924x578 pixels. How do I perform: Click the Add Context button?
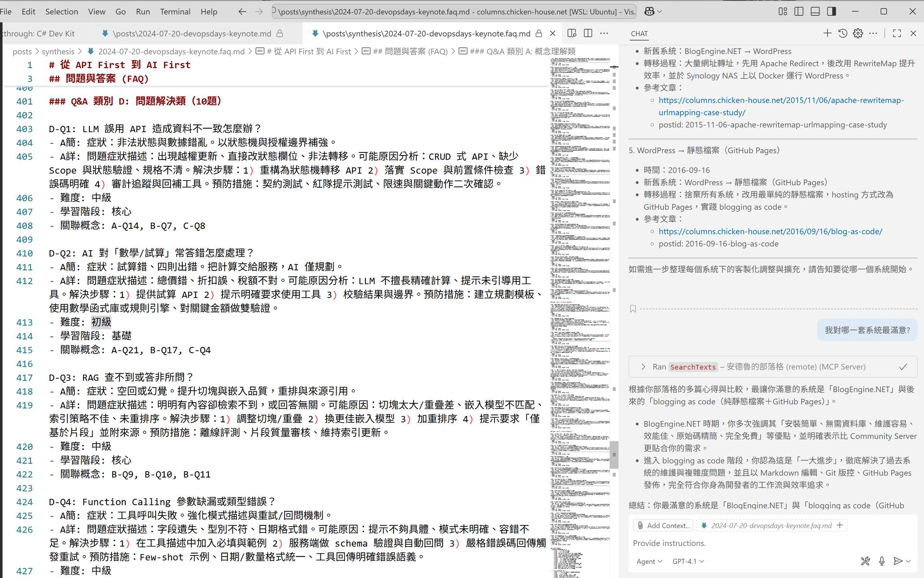point(663,525)
